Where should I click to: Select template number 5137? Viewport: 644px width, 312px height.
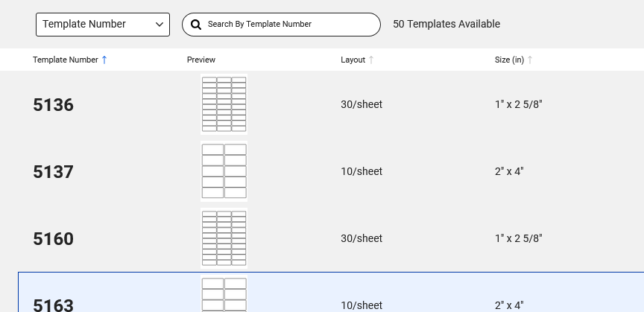53,172
